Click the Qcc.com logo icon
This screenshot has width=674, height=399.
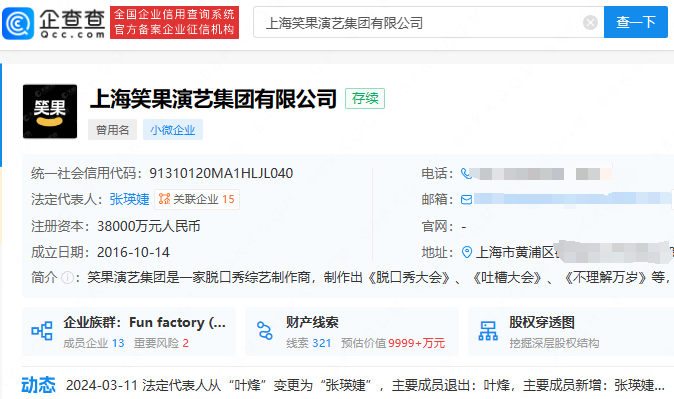coord(18,23)
